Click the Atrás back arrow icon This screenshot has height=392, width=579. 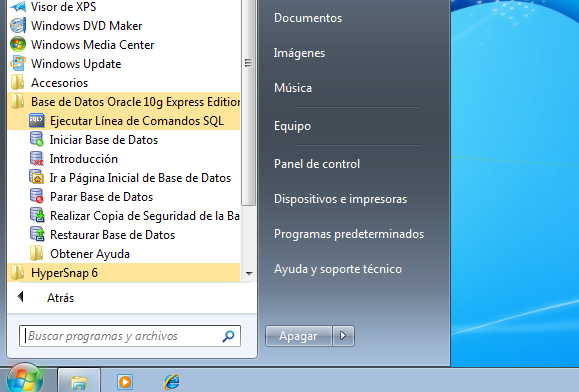point(21,296)
